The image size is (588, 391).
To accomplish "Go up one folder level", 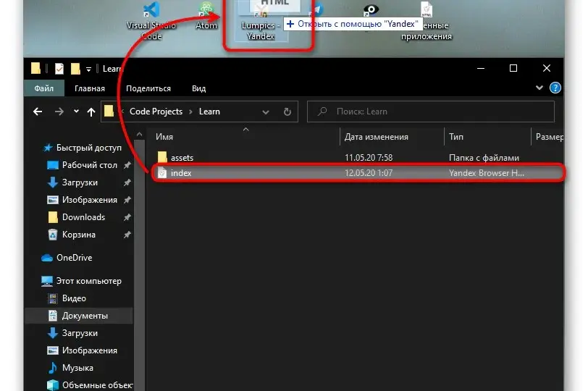I will [x=91, y=112].
